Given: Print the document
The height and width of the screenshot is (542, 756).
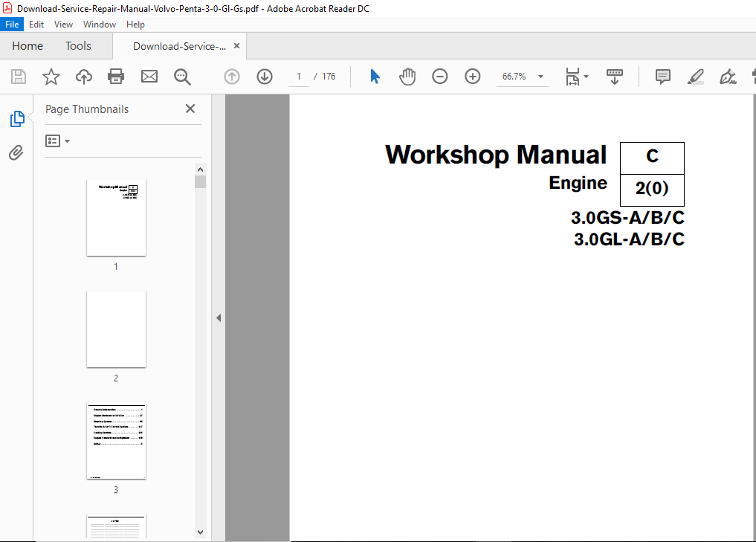Looking at the screenshot, I should tap(116, 77).
